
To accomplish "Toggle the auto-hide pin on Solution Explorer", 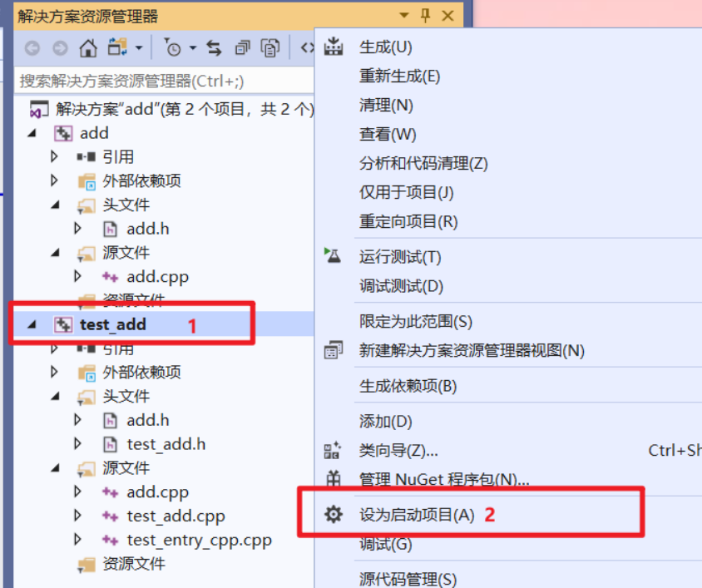I will (424, 15).
